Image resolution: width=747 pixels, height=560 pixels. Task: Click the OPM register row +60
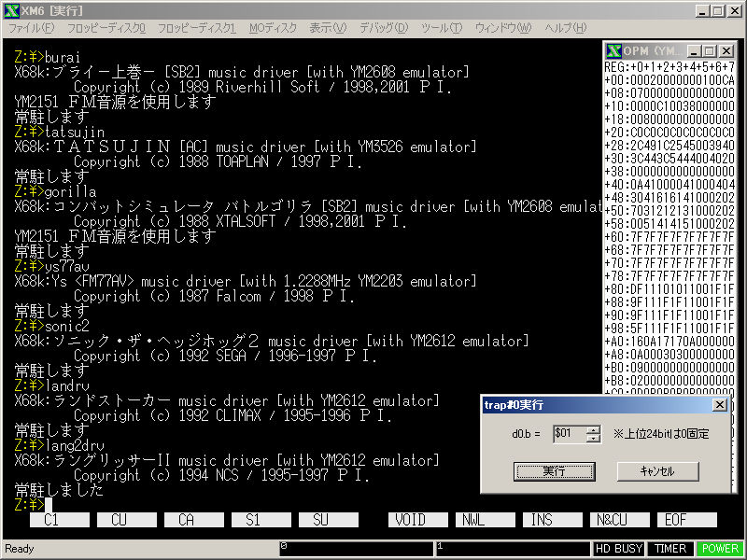coord(669,237)
